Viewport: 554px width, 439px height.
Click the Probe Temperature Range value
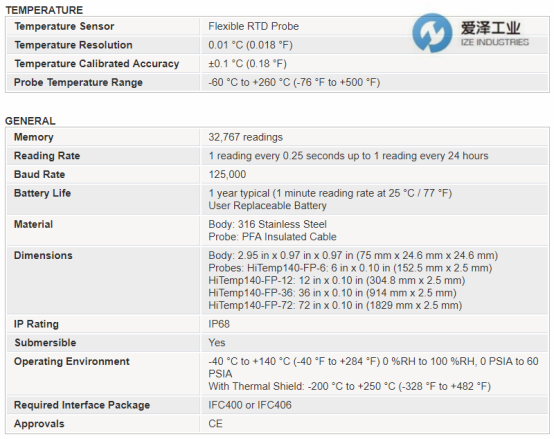tap(294, 82)
